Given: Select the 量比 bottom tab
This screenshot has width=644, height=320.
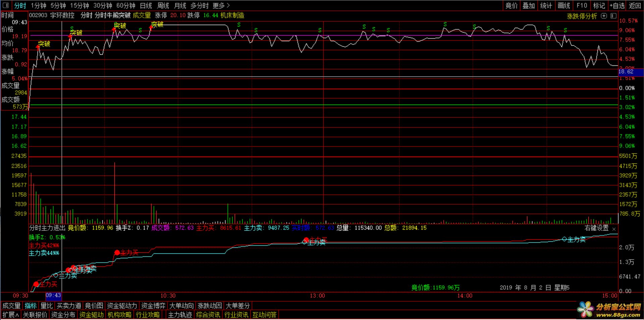Looking at the screenshot, I should coord(47,306).
